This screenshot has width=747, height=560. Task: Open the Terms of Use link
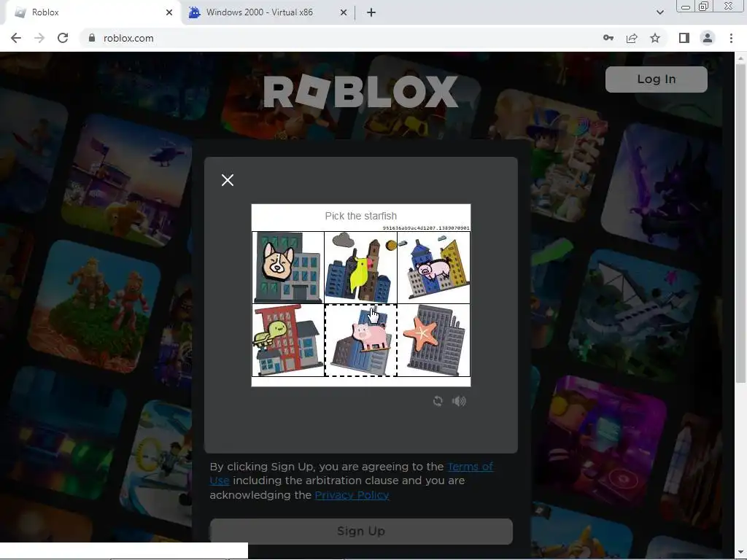(x=471, y=467)
